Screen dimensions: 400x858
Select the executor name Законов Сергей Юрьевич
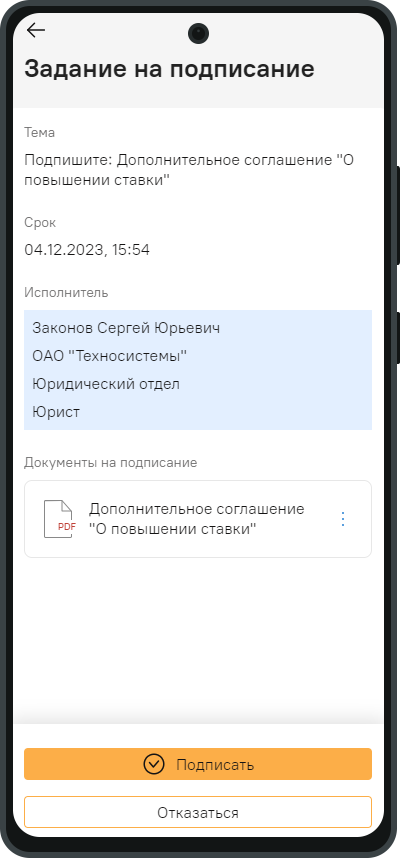point(126,328)
